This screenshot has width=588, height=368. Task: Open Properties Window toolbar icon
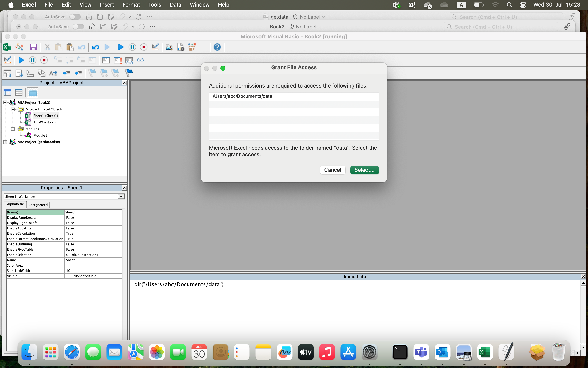coord(180,47)
